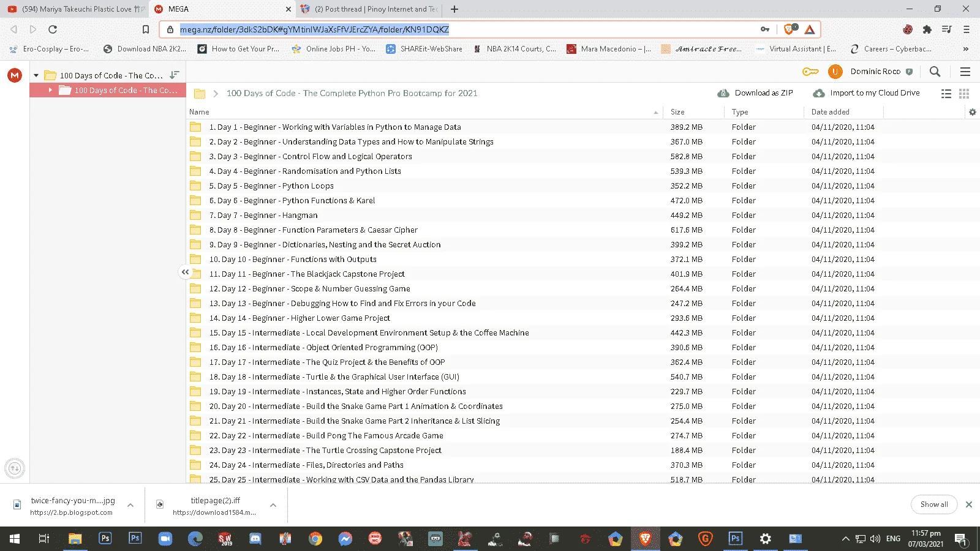Open Windows Settings gear in the taskbar

click(x=766, y=539)
